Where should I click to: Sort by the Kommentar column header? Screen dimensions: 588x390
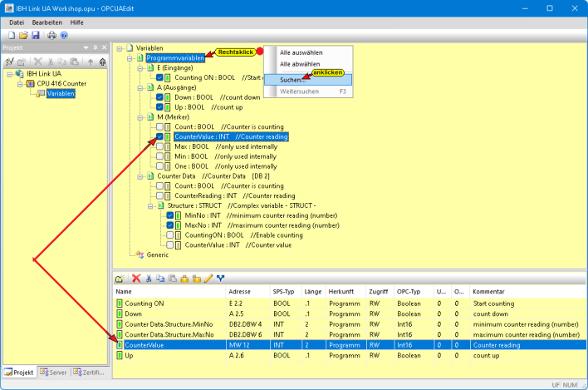pos(528,292)
